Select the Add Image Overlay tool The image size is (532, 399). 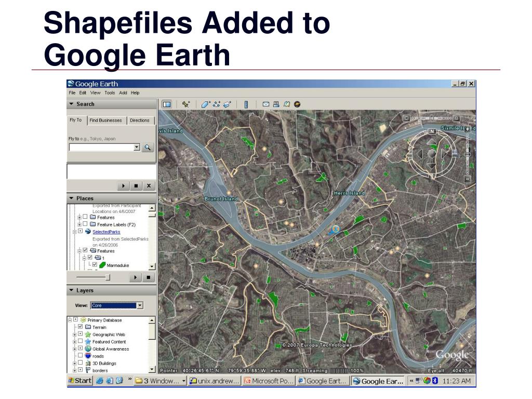[228, 104]
